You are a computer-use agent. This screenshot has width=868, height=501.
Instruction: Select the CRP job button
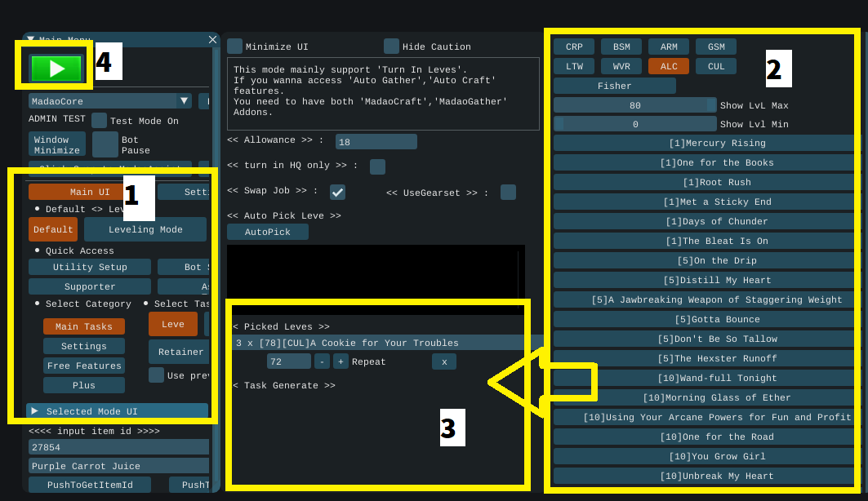pyautogui.click(x=574, y=47)
